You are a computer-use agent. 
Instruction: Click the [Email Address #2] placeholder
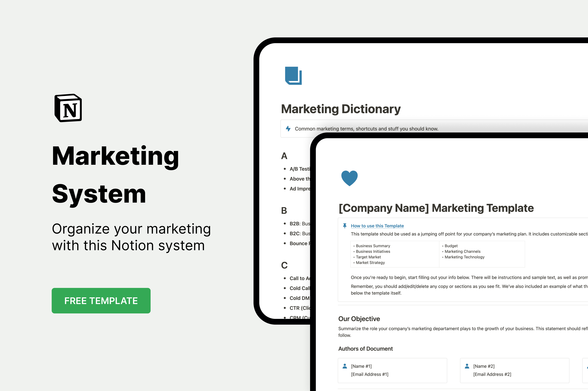[x=492, y=374]
